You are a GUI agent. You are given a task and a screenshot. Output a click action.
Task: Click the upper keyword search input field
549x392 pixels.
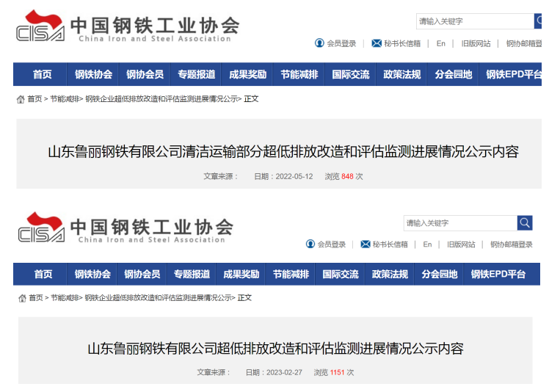(x=475, y=21)
